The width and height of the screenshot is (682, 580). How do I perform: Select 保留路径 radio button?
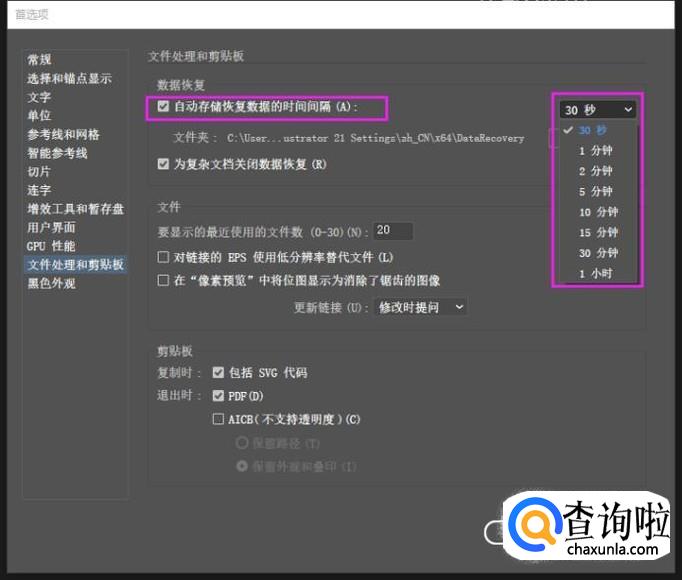tap(241, 443)
